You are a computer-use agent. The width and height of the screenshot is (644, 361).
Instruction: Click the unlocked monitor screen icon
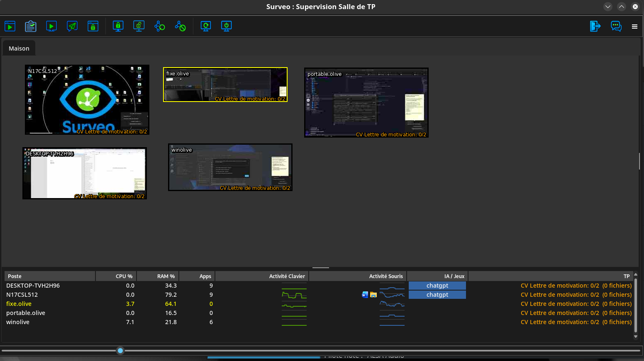pos(139,27)
